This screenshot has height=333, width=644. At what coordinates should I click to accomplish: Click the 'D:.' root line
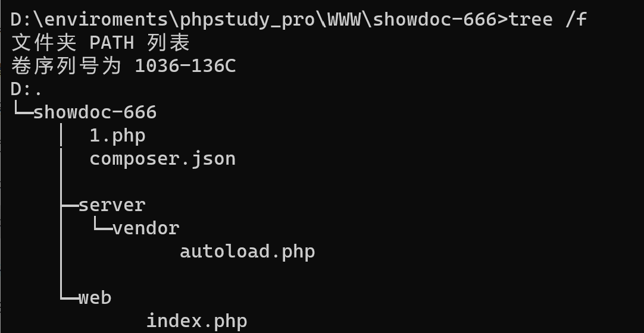click(26, 89)
